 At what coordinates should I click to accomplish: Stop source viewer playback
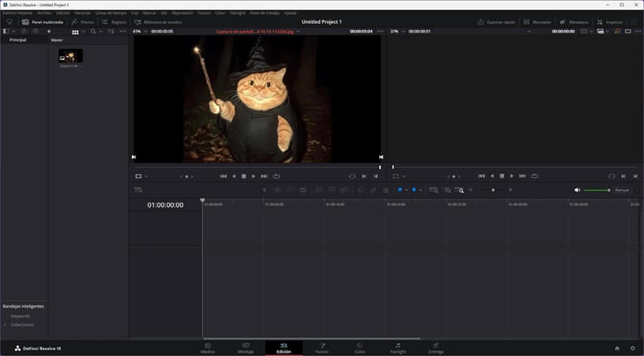tap(243, 176)
